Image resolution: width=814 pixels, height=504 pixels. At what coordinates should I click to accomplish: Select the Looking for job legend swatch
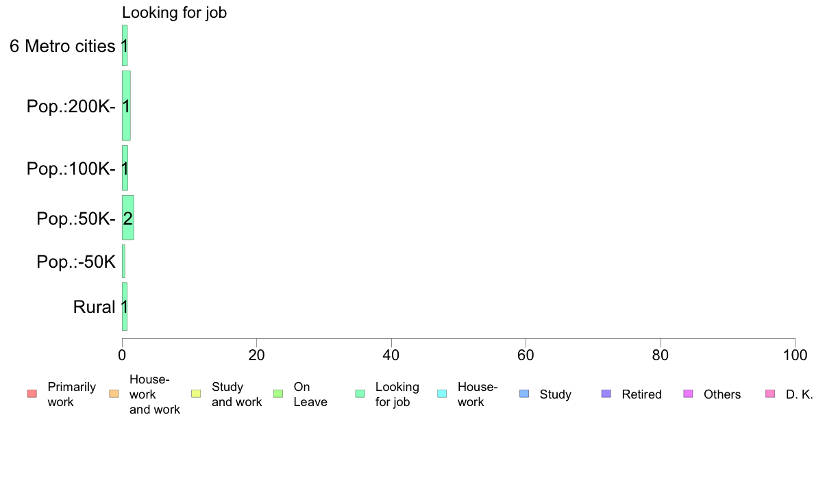click(360, 394)
